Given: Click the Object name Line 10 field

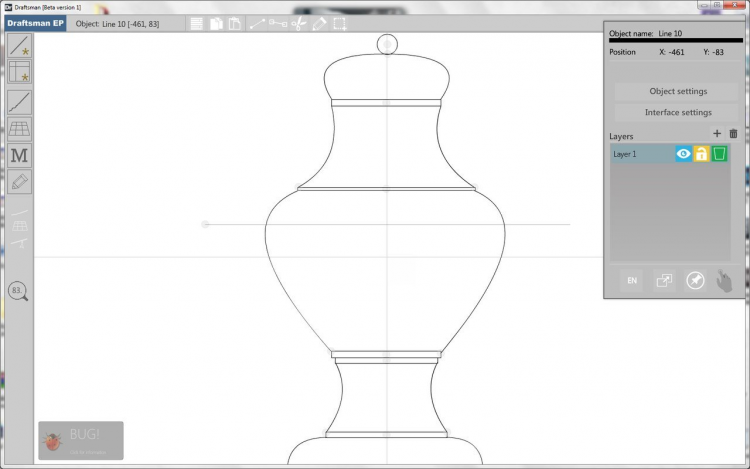Looking at the screenshot, I should [670, 33].
